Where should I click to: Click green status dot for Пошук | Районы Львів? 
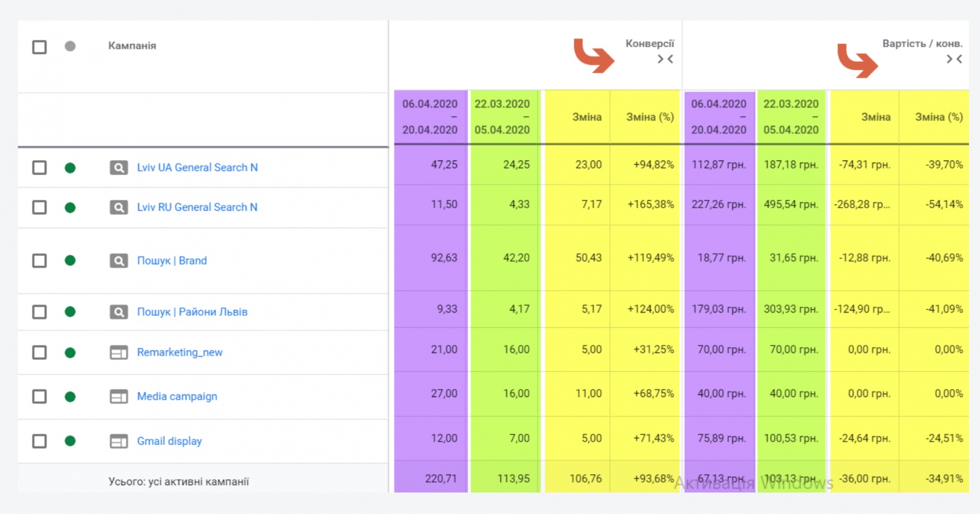tap(70, 312)
